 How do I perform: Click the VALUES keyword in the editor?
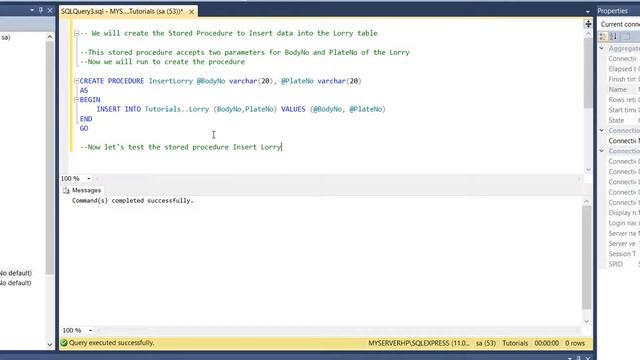click(293, 109)
